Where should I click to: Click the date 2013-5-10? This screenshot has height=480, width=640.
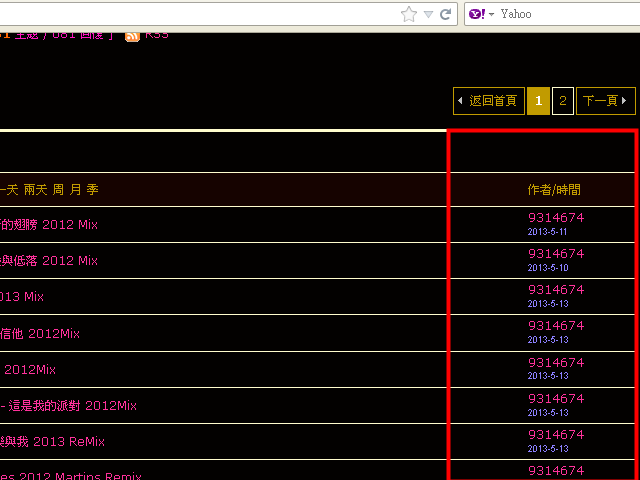[548, 268]
